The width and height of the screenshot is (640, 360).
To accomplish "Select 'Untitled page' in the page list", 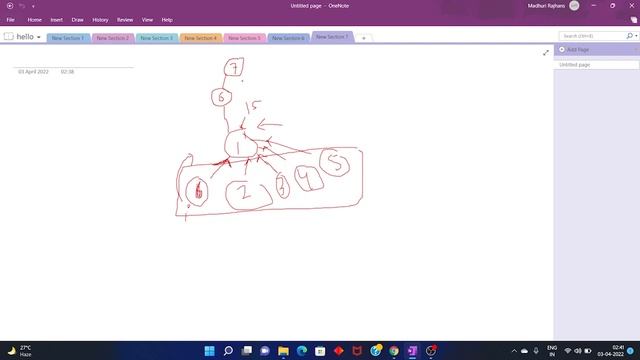I will pos(596,65).
